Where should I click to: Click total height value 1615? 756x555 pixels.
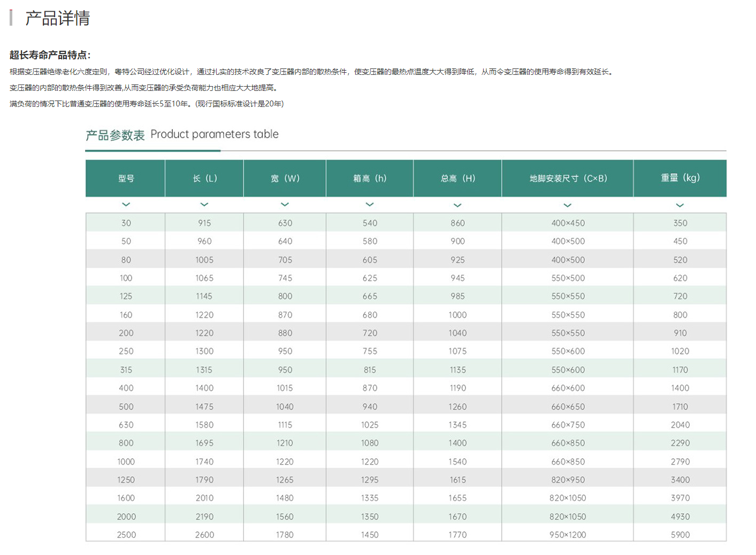pyautogui.click(x=457, y=480)
